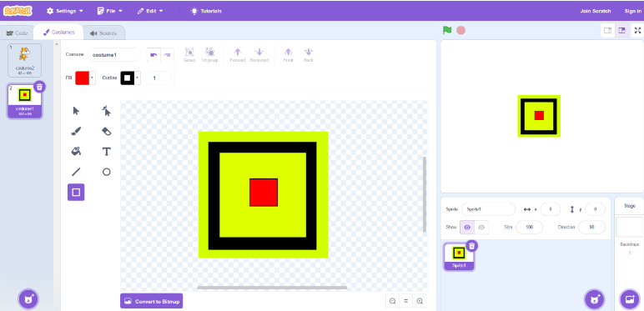
Task: Switch to the Costumes tab
Action: point(58,32)
